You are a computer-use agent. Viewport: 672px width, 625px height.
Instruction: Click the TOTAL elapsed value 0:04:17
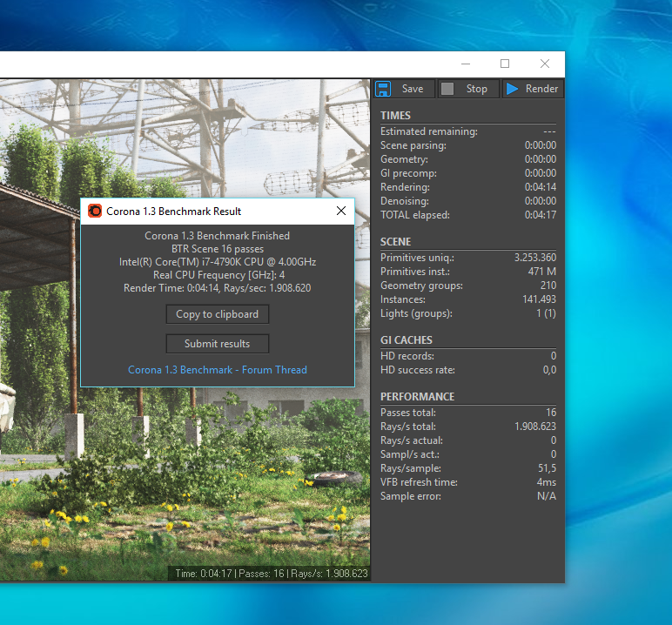(x=541, y=215)
